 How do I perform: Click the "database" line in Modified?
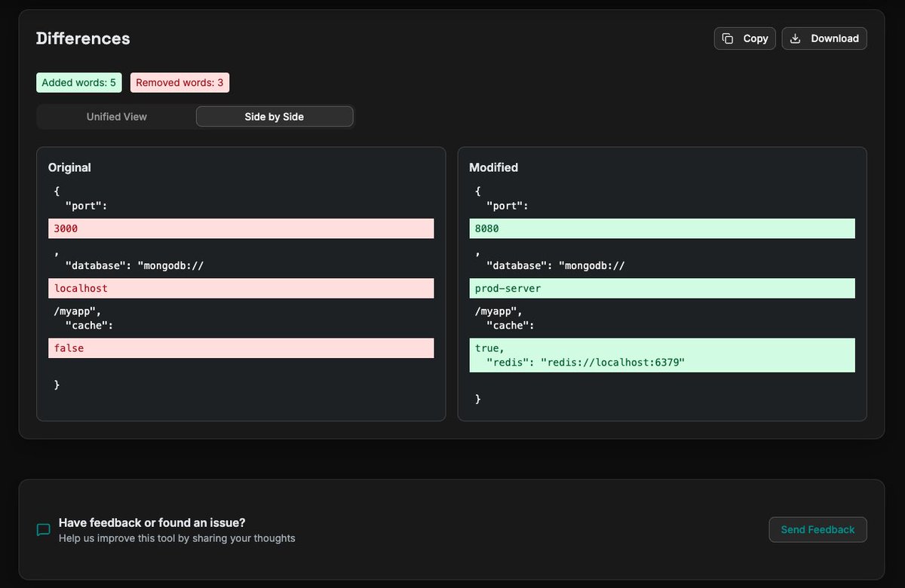tap(556, 265)
